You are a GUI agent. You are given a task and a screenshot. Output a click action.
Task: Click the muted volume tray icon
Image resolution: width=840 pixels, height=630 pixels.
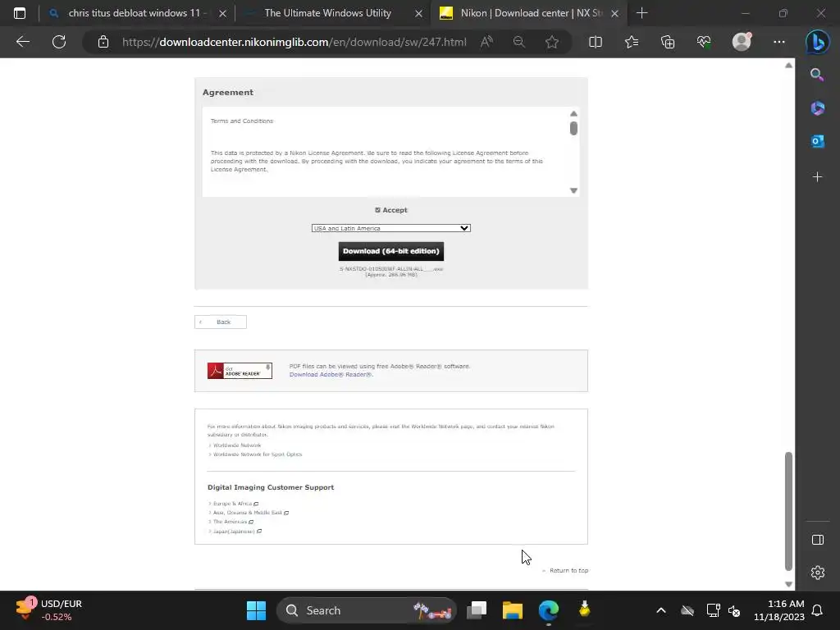[x=734, y=610]
